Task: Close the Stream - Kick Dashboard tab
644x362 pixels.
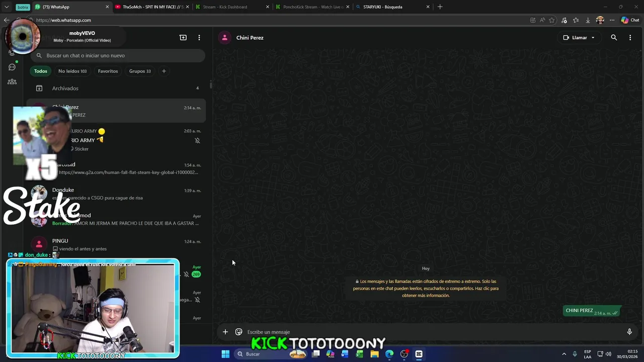Action: [x=268, y=7]
